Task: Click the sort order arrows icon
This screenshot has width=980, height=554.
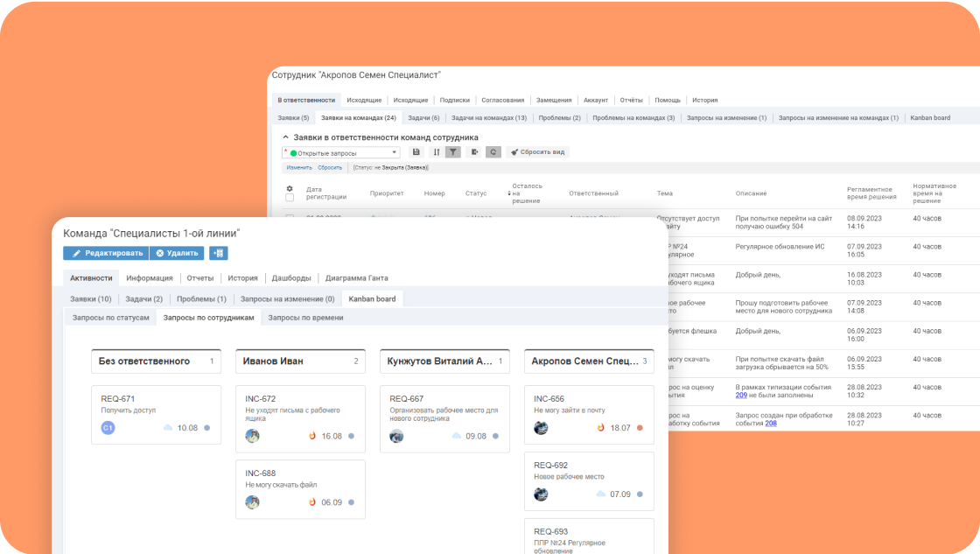Action: pyautogui.click(x=437, y=152)
